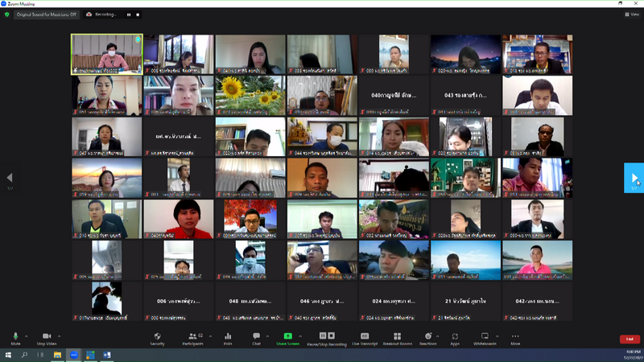The width and height of the screenshot is (644, 362).
Task: Toggle Original Sound for Musicians
Action: click(47, 14)
